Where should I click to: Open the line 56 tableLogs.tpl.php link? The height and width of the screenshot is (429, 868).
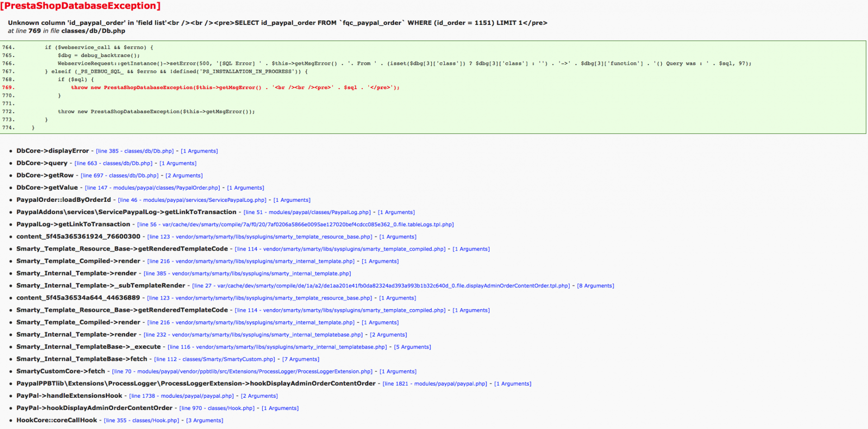click(296, 224)
